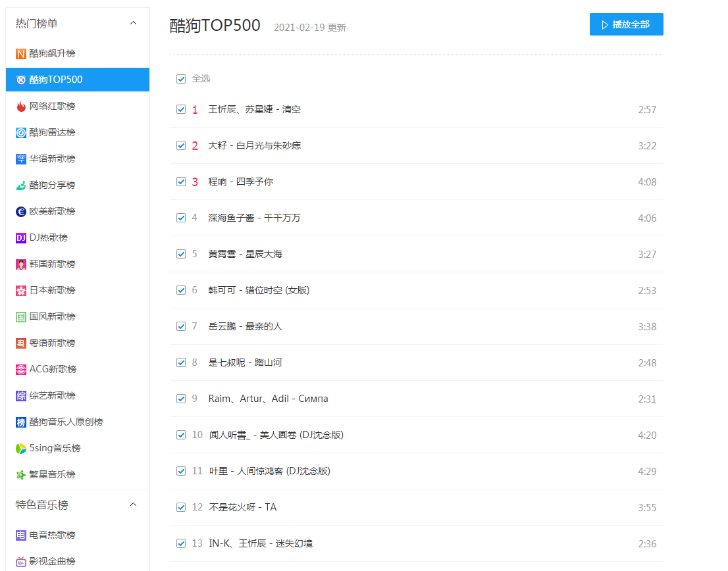The image size is (728, 571).
Task: Uncheck song 13 迷失幻境 checkbox
Action: tap(181, 543)
